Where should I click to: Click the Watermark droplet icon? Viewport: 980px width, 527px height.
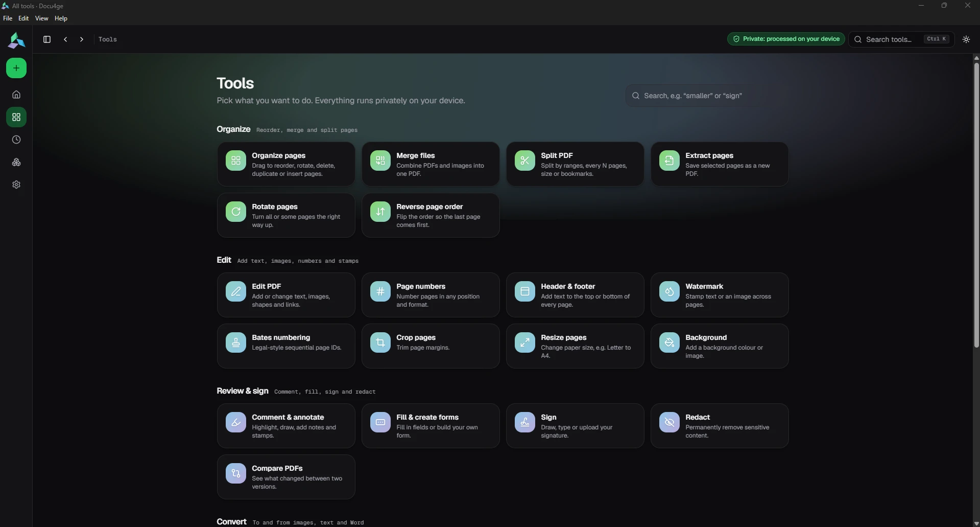click(x=670, y=291)
